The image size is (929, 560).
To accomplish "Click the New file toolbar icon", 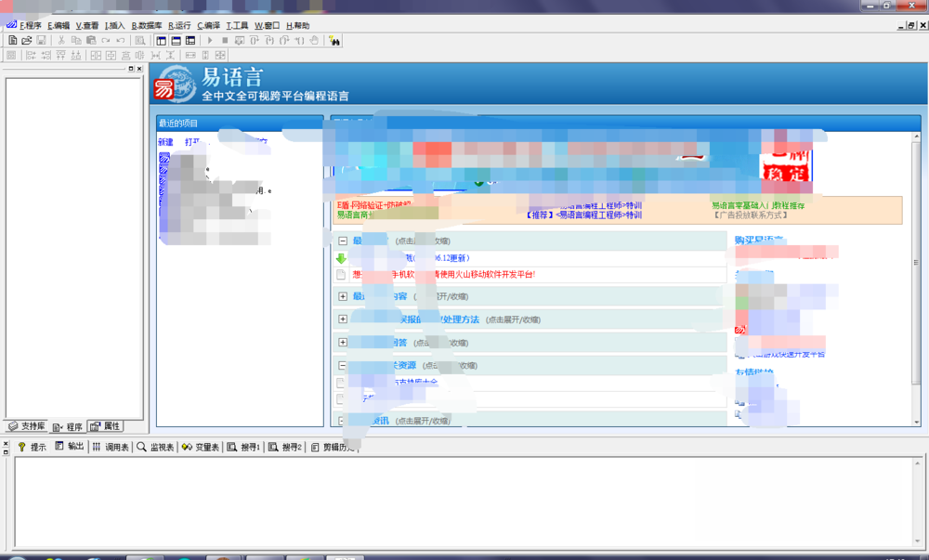I will tap(12, 41).
